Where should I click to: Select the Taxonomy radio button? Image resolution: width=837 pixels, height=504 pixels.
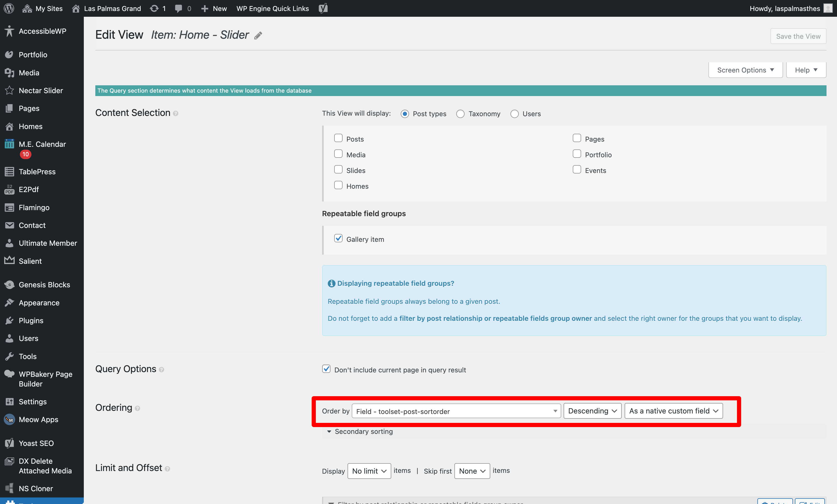pos(460,114)
